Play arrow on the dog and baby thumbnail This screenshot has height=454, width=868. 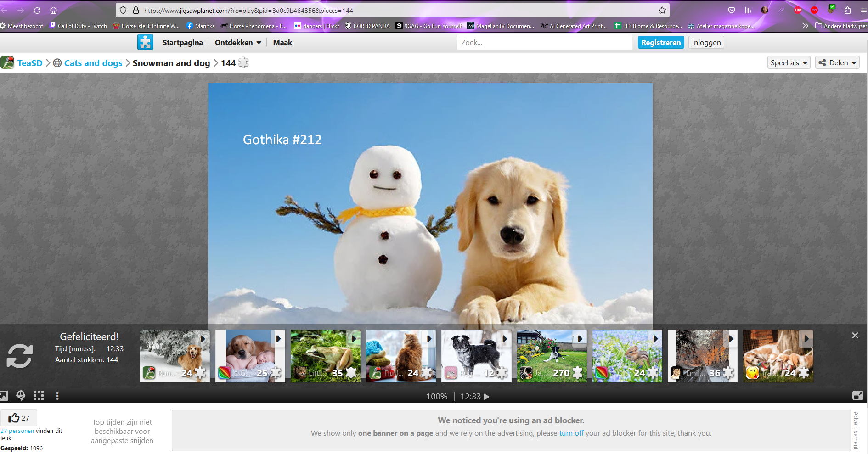coord(278,339)
